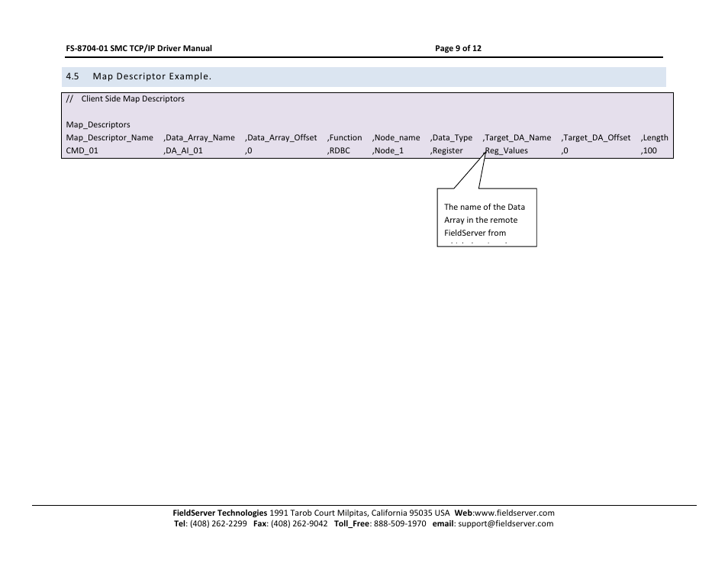Click the ',Target_DA_Offset' column header
This screenshot has width=728, height=563.
point(596,137)
